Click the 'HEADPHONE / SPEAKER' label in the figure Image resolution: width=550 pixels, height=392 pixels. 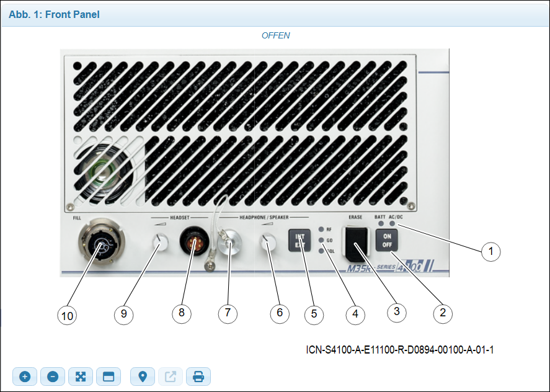pyautogui.click(x=264, y=218)
